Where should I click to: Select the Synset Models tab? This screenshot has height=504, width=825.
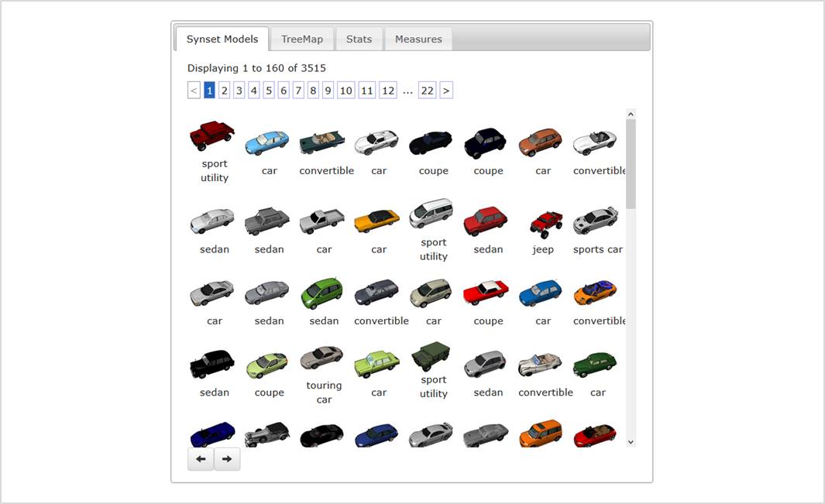[222, 39]
